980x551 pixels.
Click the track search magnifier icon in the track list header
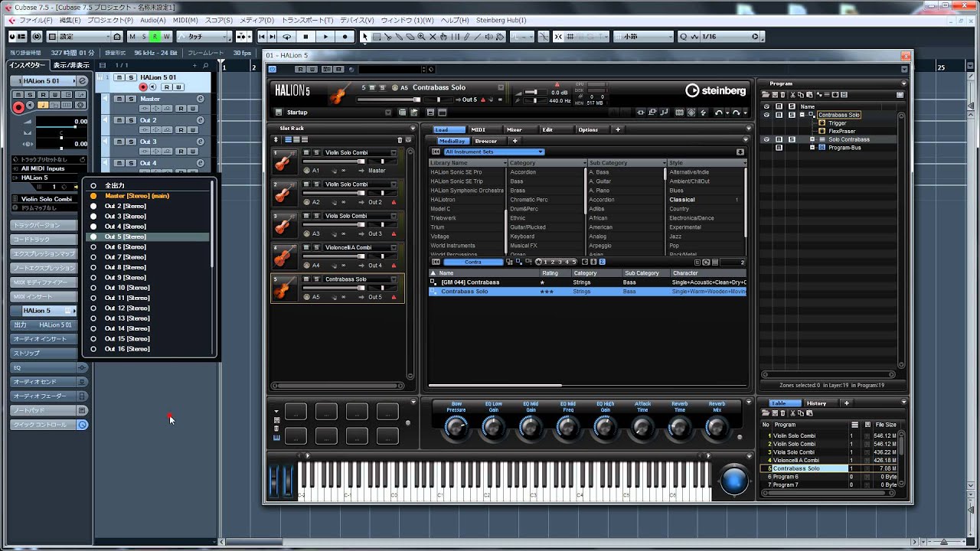(206, 65)
